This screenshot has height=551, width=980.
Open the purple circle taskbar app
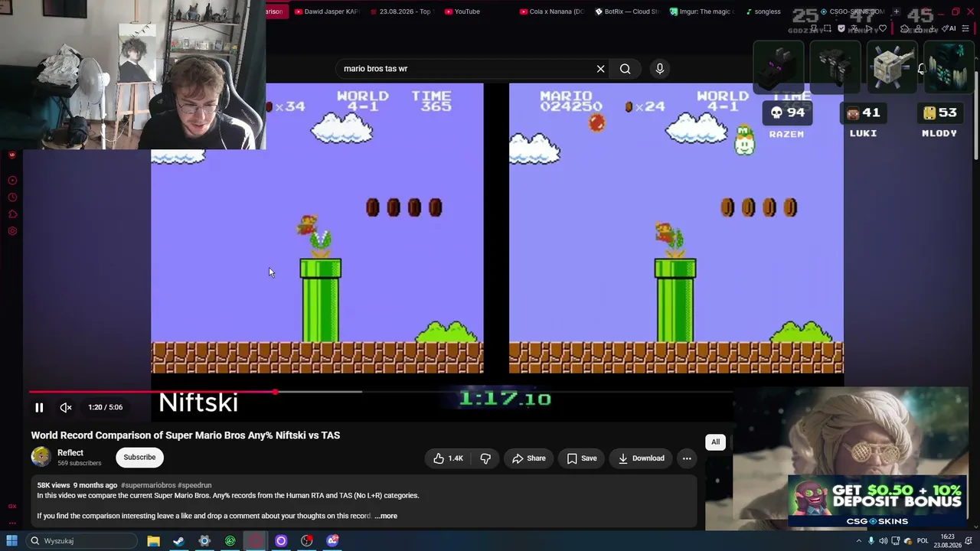[x=281, y=541]
